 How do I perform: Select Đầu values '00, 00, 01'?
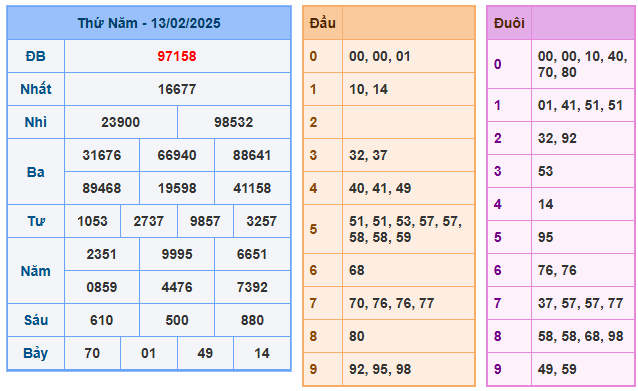coord(380,56)
